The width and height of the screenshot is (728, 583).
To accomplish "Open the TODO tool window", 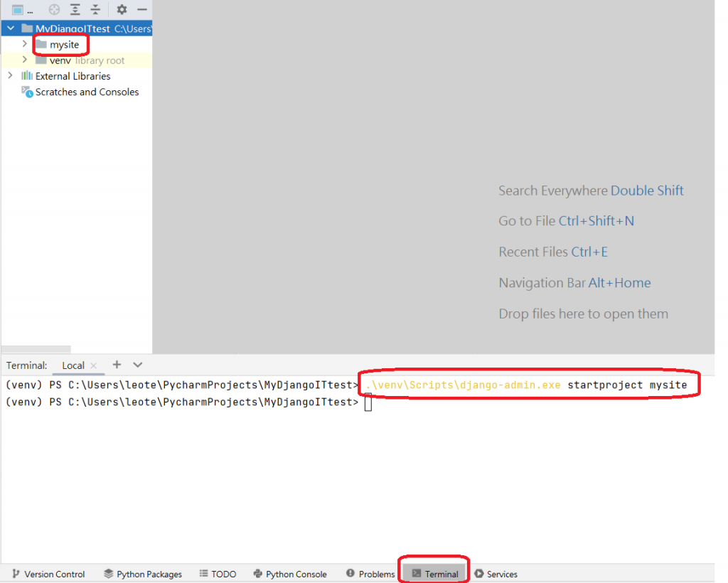I will (x=218, y=574).
